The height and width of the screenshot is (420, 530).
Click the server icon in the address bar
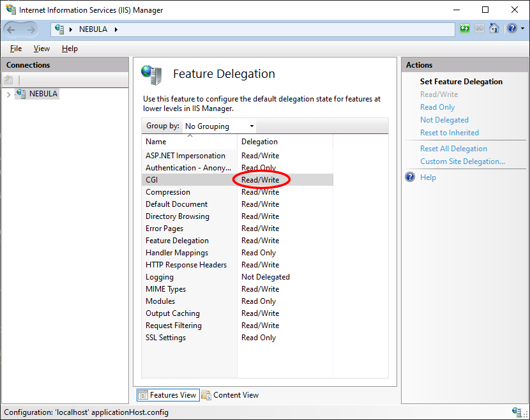[x=59, y=29]
